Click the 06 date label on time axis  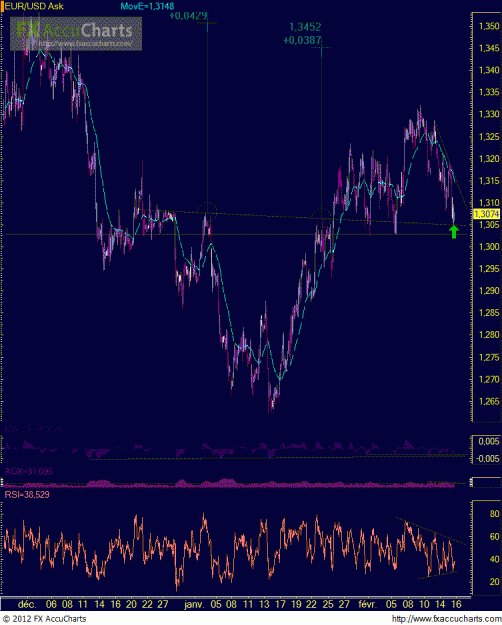[51, 604]
